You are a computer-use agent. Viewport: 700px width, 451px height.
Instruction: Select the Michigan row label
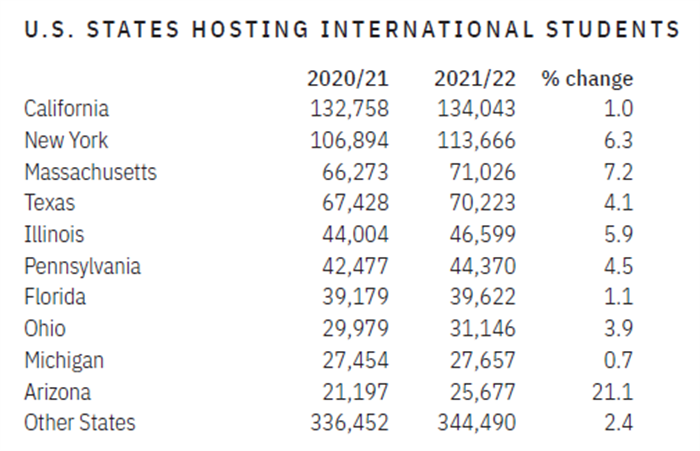pos(64,361)
